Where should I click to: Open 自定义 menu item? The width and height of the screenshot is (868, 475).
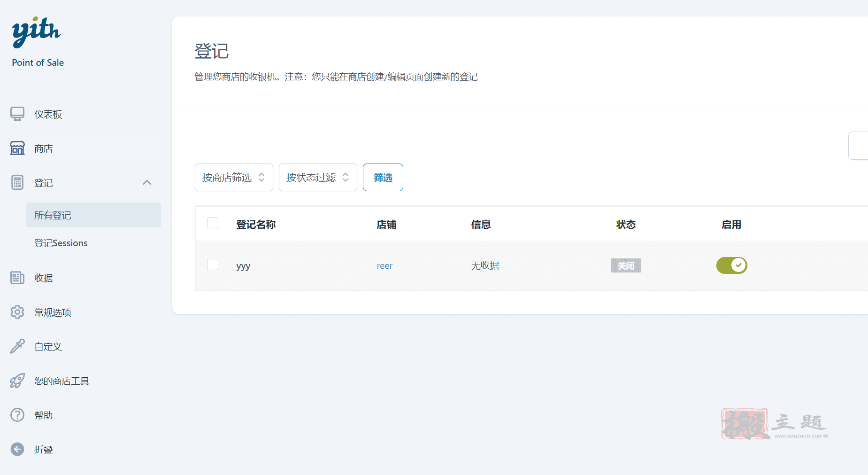tap(48, 347)
